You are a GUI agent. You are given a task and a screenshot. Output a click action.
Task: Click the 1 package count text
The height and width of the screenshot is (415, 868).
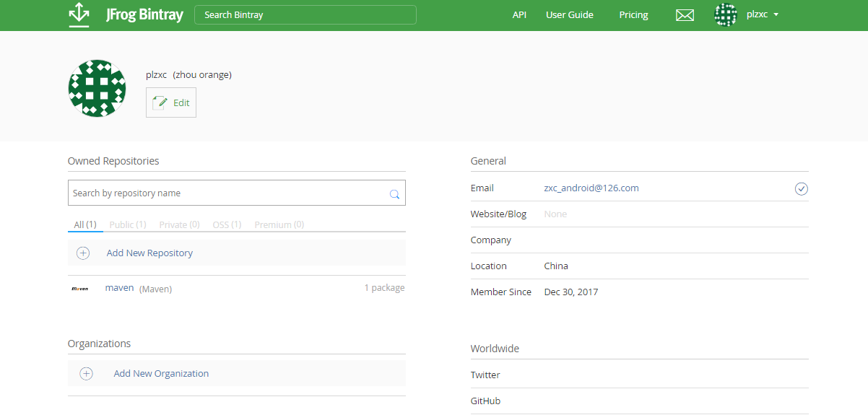(384, 287)
